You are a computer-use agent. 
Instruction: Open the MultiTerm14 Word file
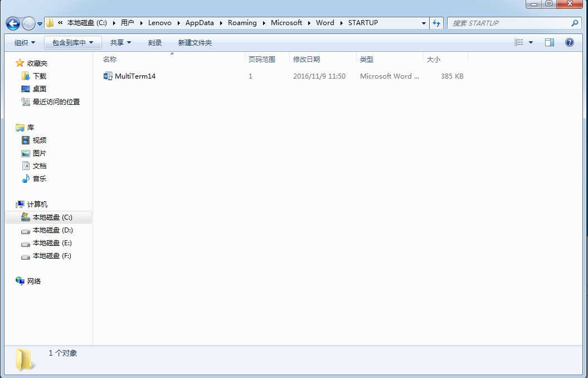134,76
